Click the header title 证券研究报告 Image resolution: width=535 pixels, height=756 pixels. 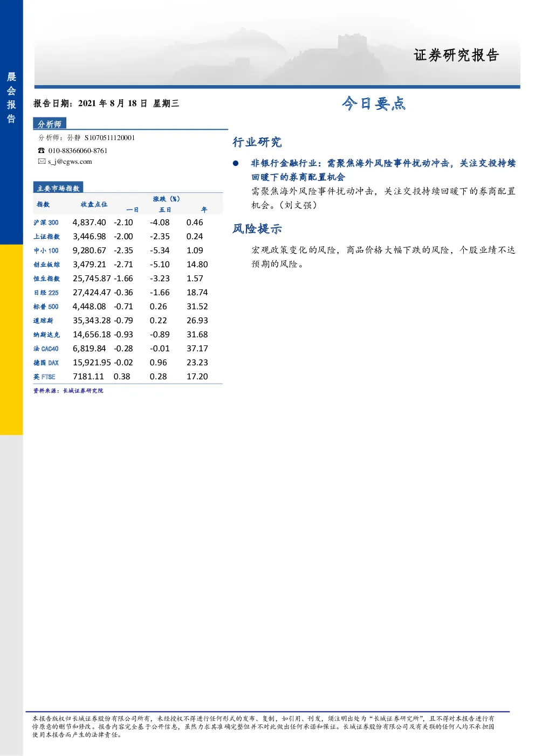click(456, 56)
